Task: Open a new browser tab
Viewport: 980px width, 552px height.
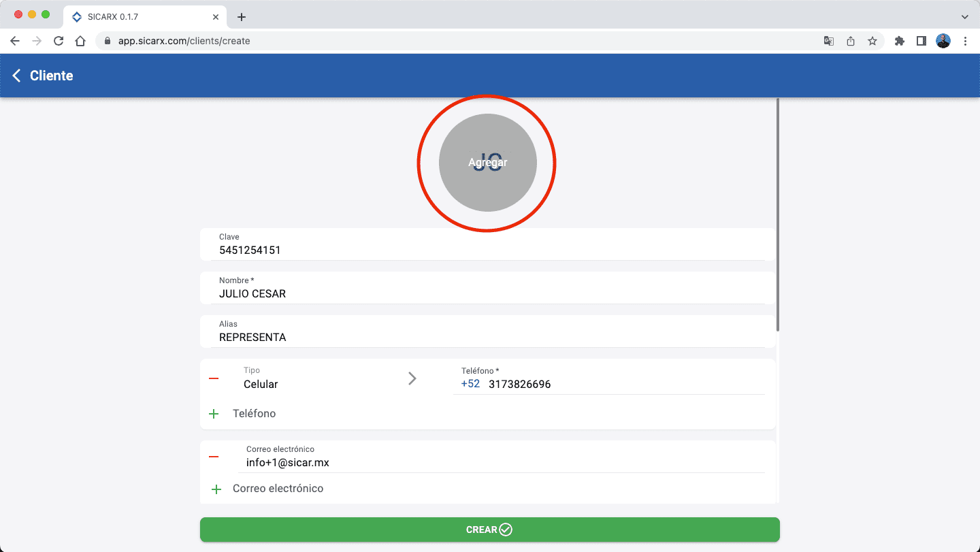Action: click(241, 17)
